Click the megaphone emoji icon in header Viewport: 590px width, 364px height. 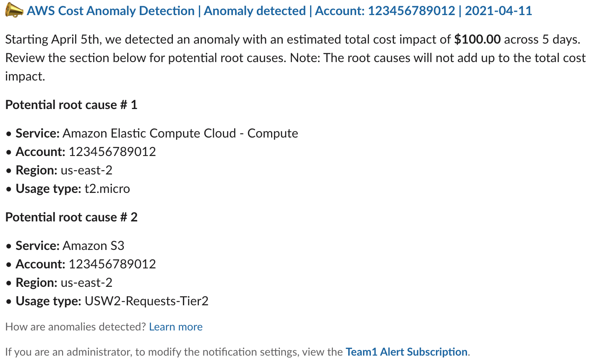coord(14,10)
